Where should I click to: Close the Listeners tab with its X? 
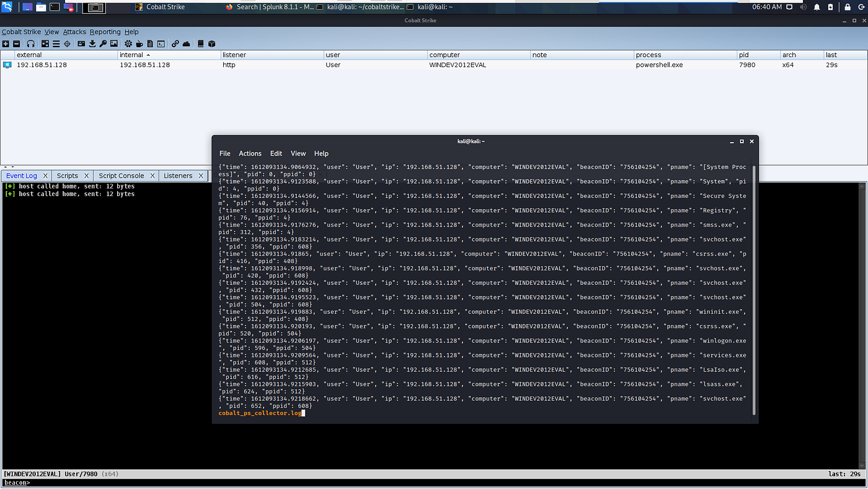click(x=201, y=176)
